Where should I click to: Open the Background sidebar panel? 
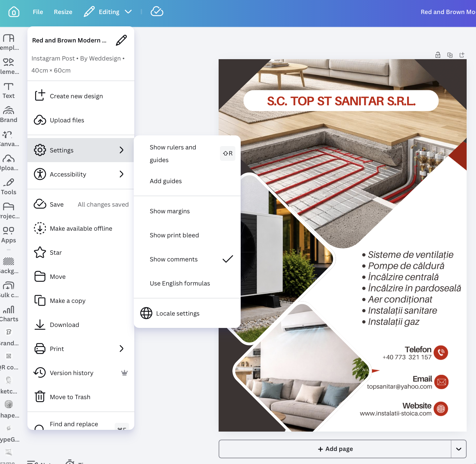(x=9, y=265)
